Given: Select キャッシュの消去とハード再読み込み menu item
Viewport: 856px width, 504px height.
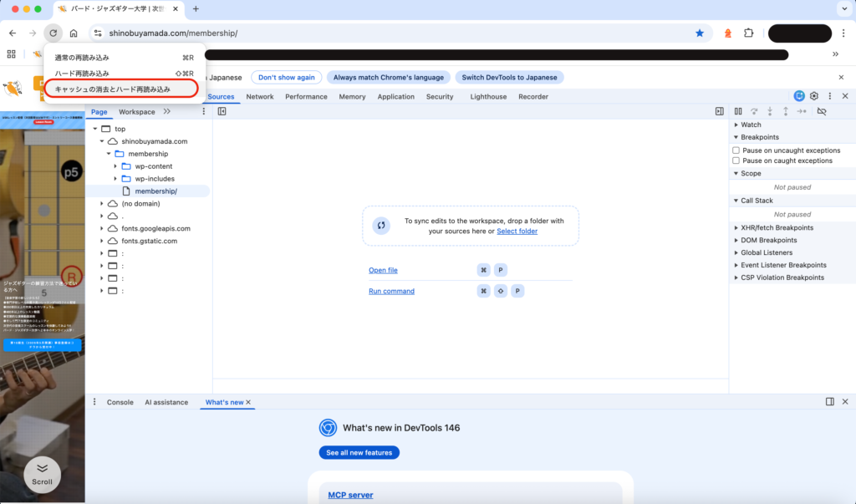Looking at the screenshot, I should point(112,89).
